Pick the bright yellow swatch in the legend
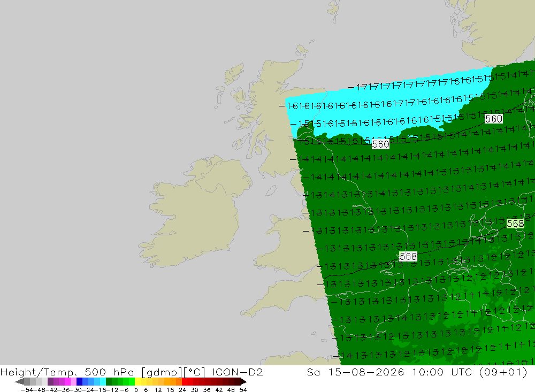Screen dimensions: 535x392 click(138, 381)
